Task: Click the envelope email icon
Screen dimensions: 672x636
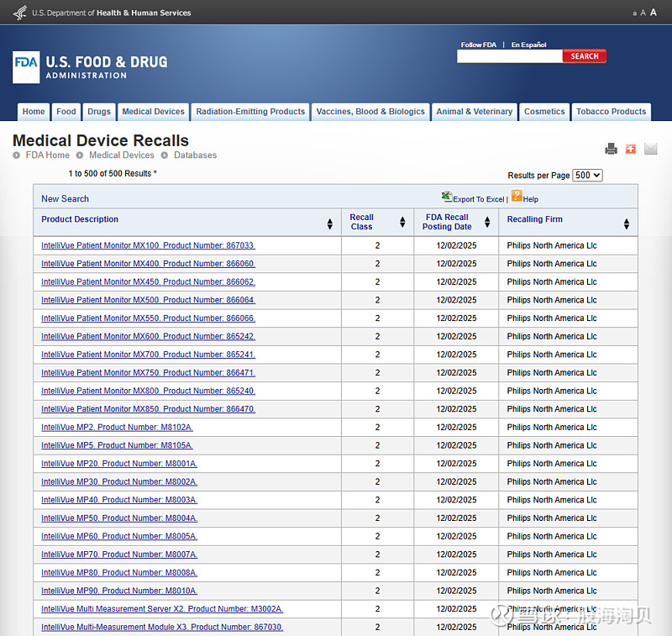Action: pos(650,149)
